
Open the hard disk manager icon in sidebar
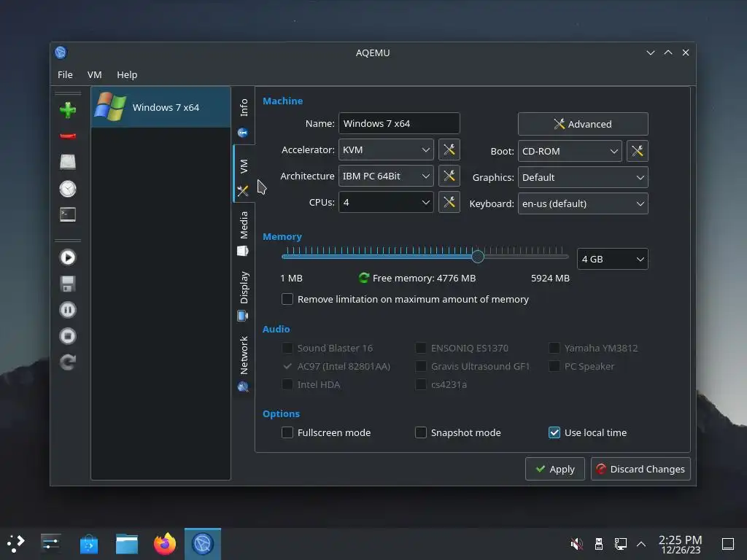pyautogui.click(x=68, y=163)
